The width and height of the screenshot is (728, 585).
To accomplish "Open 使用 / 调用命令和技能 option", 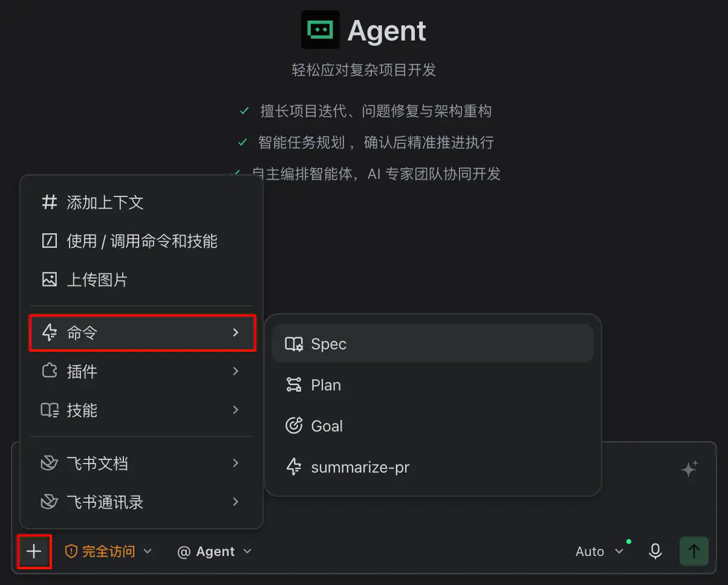I will pos(141,241).
